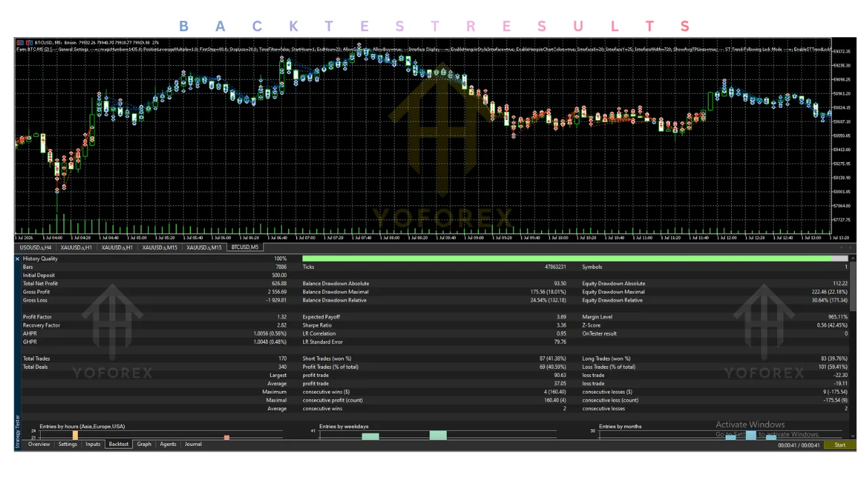Switch to the Settings tab
The height and width of the screenshot is (488, 868).
pyautogui.click(x=68, y=445)
